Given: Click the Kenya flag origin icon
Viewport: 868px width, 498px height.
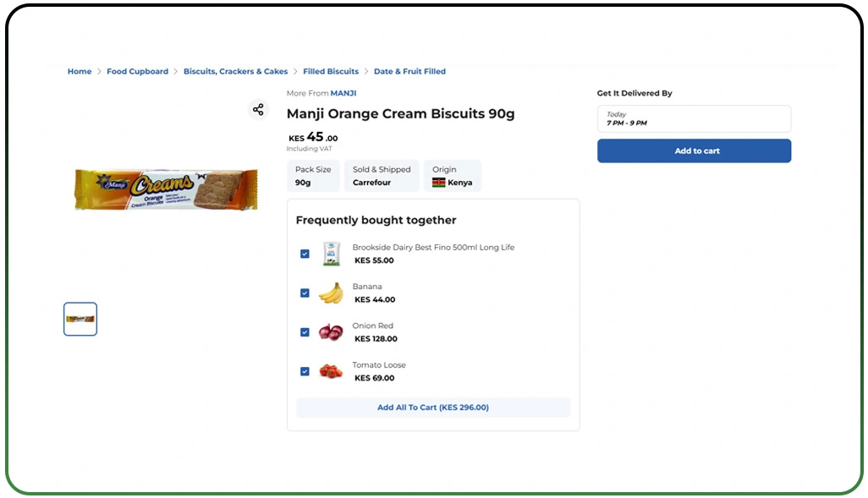Looking at the screenshot, I should (x=438, y=183).
